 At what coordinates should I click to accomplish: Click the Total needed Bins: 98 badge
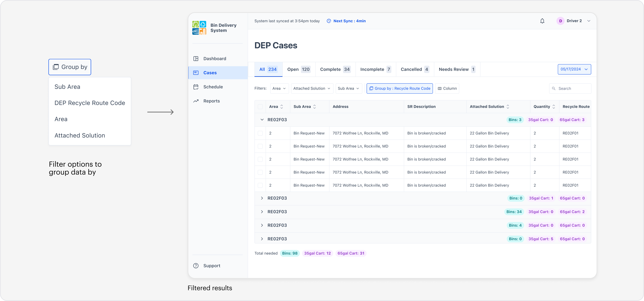point(289,253)
